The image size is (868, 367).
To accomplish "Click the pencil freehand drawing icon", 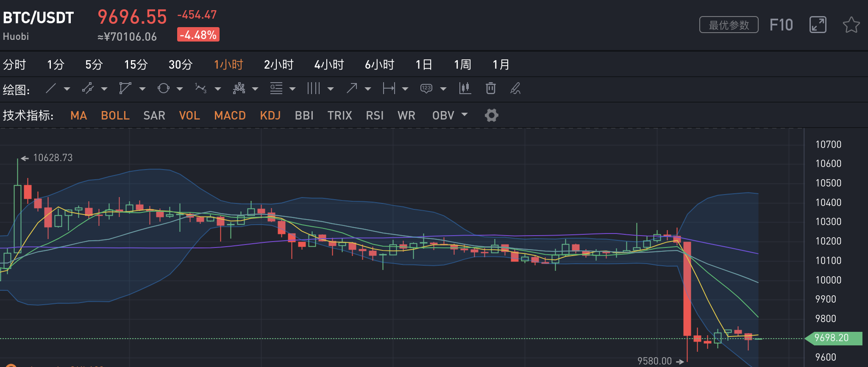I will tap(515, 88).
